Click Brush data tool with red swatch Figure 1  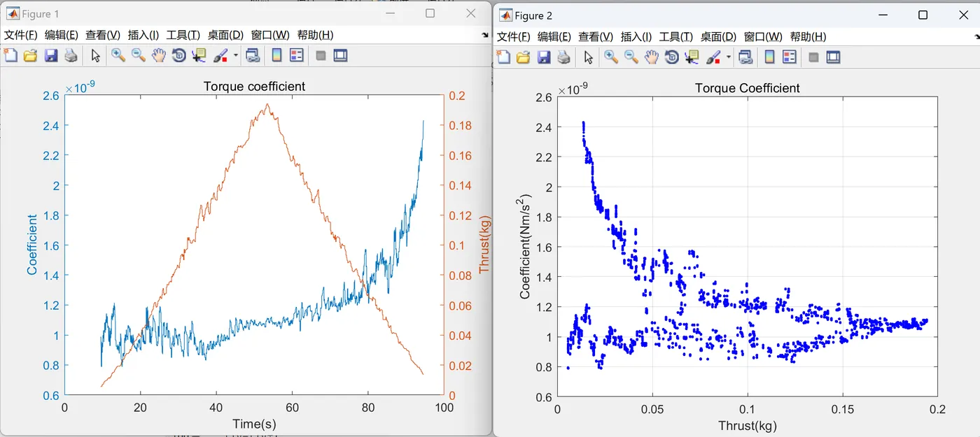(220, 56)
